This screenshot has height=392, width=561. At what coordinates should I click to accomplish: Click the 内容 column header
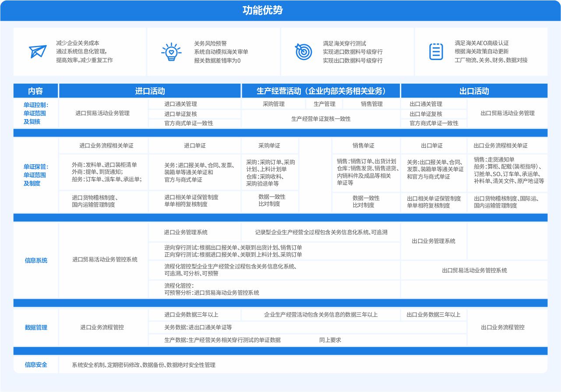pyautogui.click(x=35, y=91)
